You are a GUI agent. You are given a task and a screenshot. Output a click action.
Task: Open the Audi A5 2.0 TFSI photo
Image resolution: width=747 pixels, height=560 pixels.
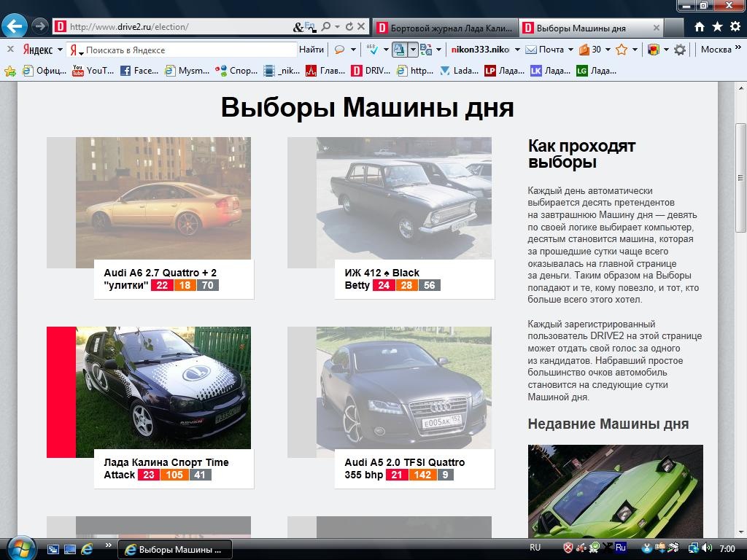[404, 388]
